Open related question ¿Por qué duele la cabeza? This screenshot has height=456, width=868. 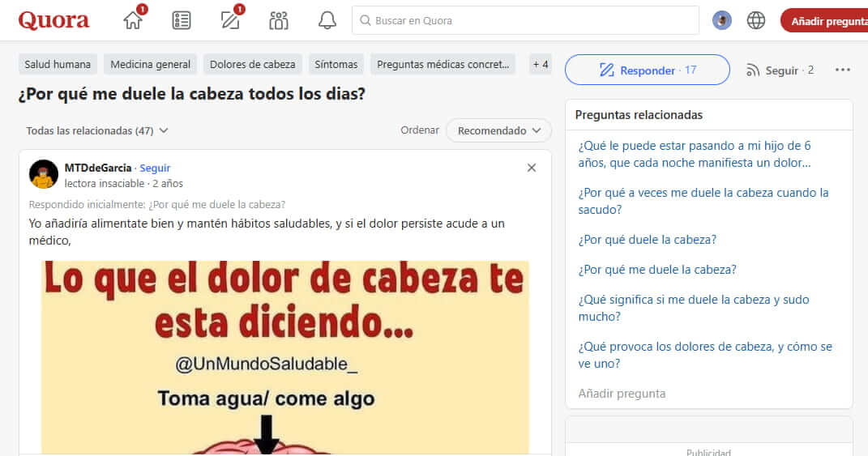[647, 240]
